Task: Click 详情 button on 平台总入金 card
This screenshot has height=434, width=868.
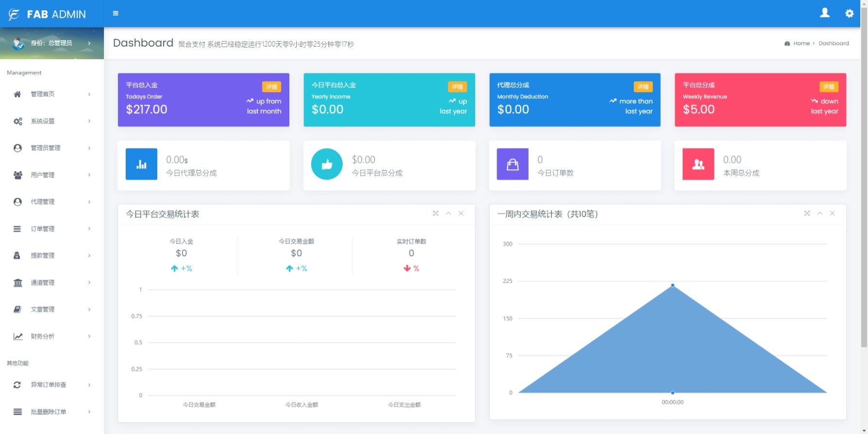Action: 271,87
